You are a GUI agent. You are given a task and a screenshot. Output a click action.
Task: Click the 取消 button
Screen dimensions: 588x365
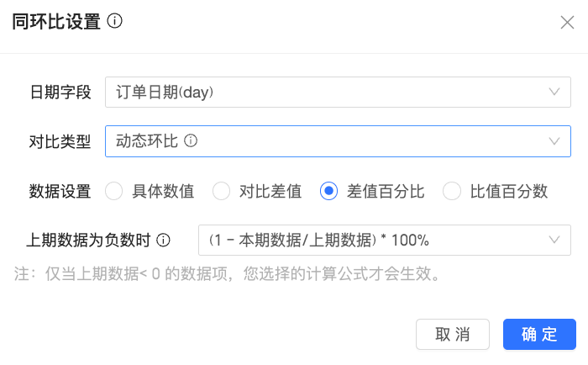click(452, 334)
